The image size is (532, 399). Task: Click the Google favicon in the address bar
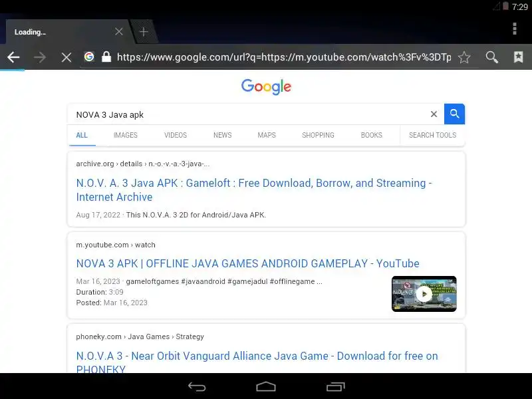(89, 57)
